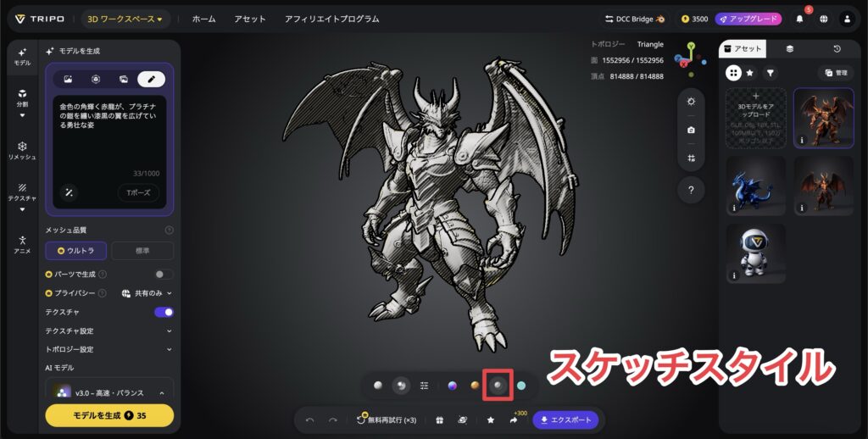868x439 pixels.
Task: Click the モデルを生成 button
Action: (108, 415)
